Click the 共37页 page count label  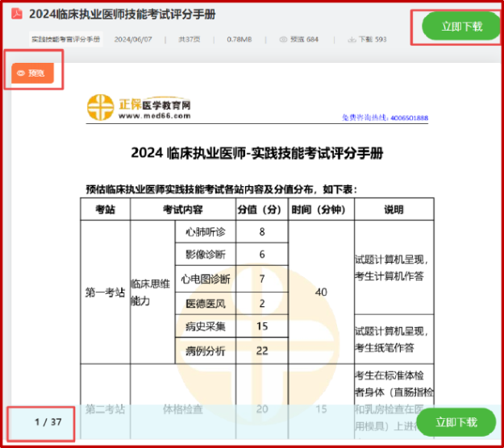pyautogui.click(x=189, y=39)
